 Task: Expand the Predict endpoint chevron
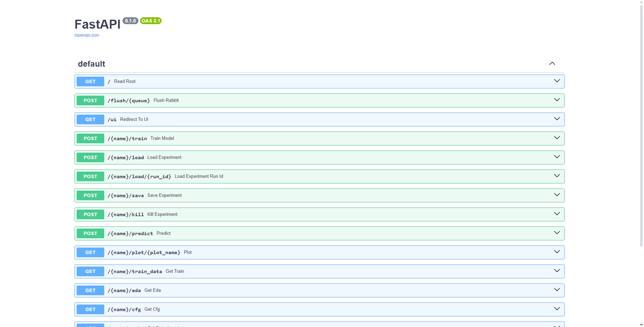click(x=557, y=233)
